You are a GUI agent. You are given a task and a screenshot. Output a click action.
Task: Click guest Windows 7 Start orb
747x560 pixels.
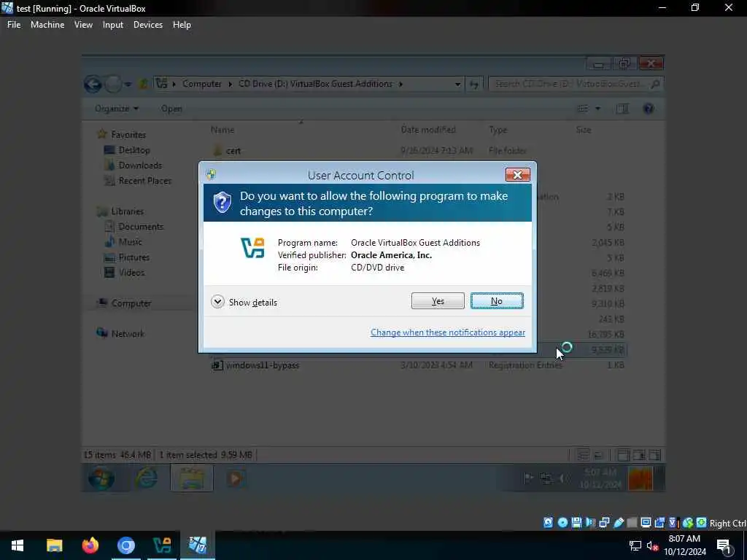101,478
